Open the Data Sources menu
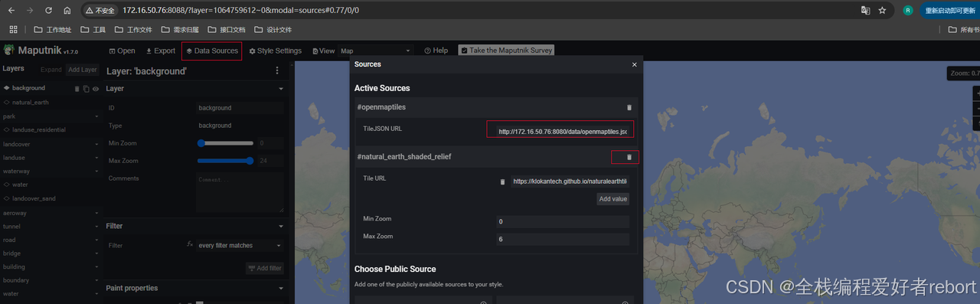The height and width of the screenshot is (304, 980). [x=212, y=51]
